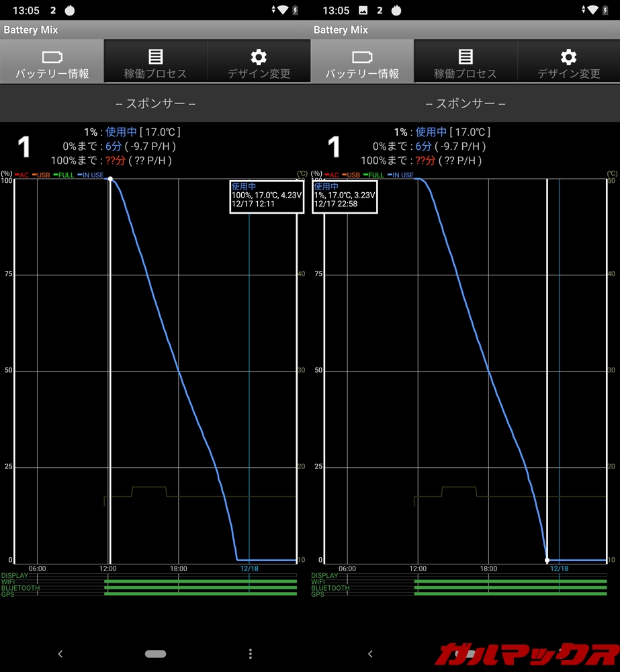The height and width of the screenshot is (672, 620).
Task: Switch to 稼働プロセス tab in left screen
Action: [155, 62]
